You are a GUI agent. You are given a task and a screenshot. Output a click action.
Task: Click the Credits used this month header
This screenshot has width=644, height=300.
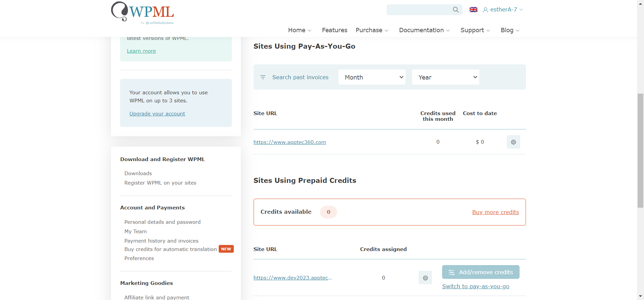coord(438,116)
